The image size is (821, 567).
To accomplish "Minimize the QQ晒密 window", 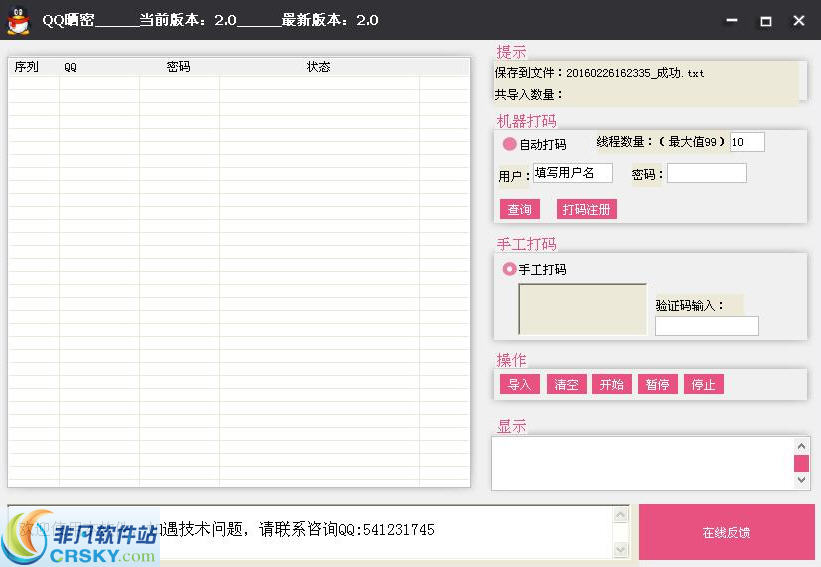I will click(x=732, y=20).
